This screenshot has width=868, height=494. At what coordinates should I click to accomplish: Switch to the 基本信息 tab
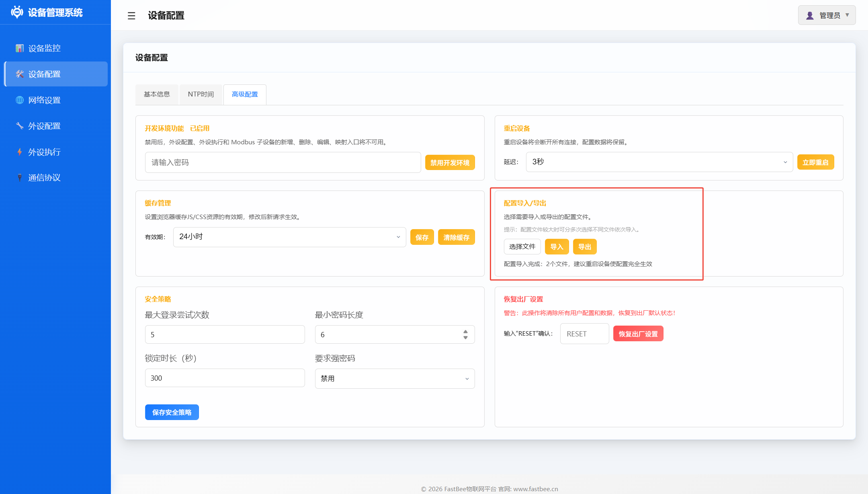157,94
